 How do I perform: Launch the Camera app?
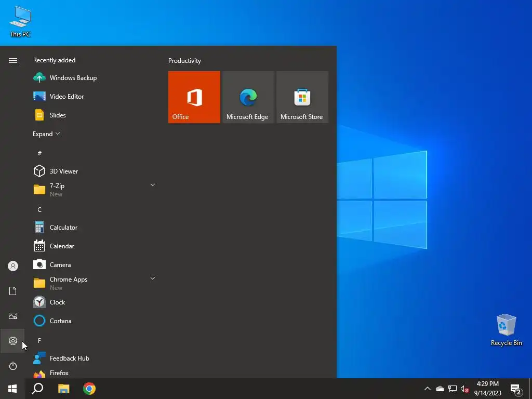95,264
